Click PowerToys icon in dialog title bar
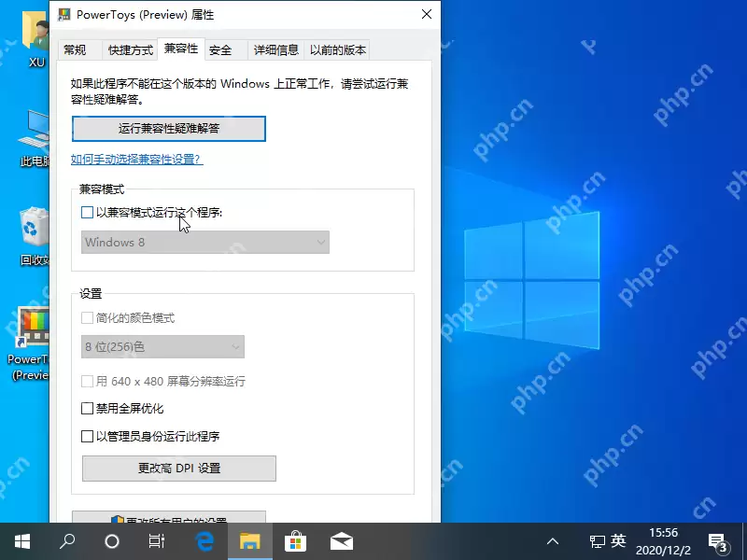Screen dimensions: 747x560 (x=63, y=14)
